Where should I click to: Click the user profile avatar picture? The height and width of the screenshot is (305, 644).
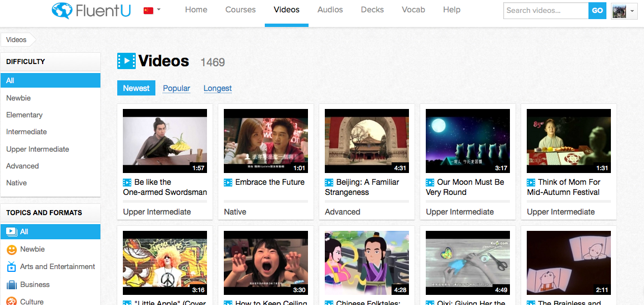(619, 11)
